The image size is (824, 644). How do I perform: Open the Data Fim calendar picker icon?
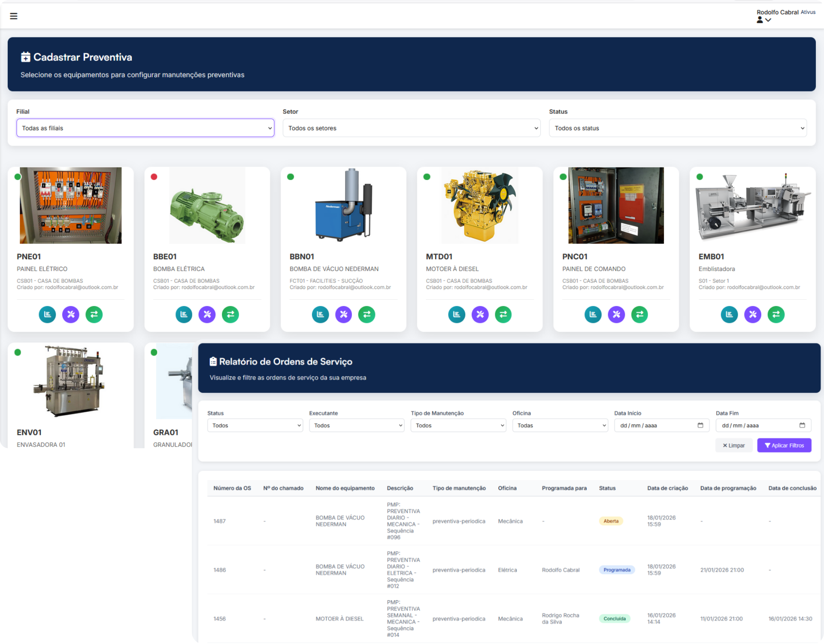pos(802,425)
